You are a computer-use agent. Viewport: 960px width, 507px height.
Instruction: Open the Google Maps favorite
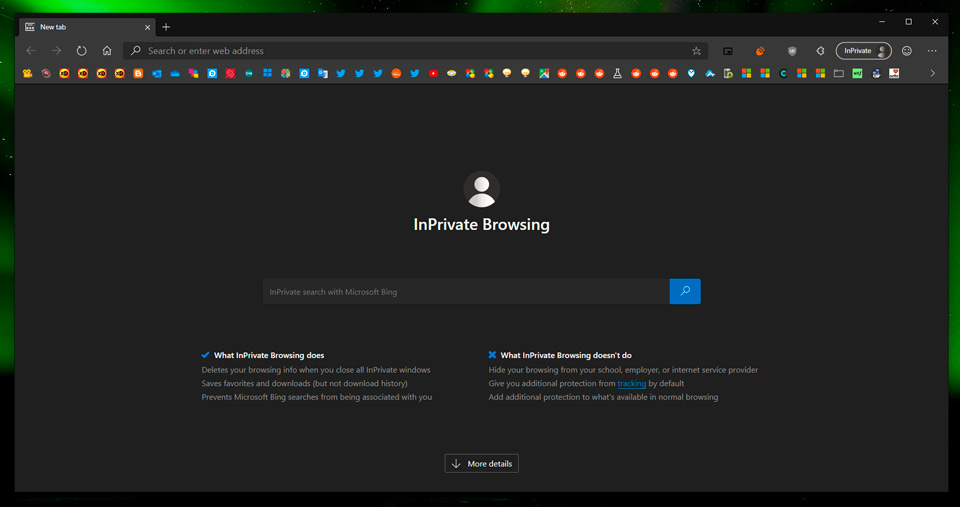click(x=544, y=73)
